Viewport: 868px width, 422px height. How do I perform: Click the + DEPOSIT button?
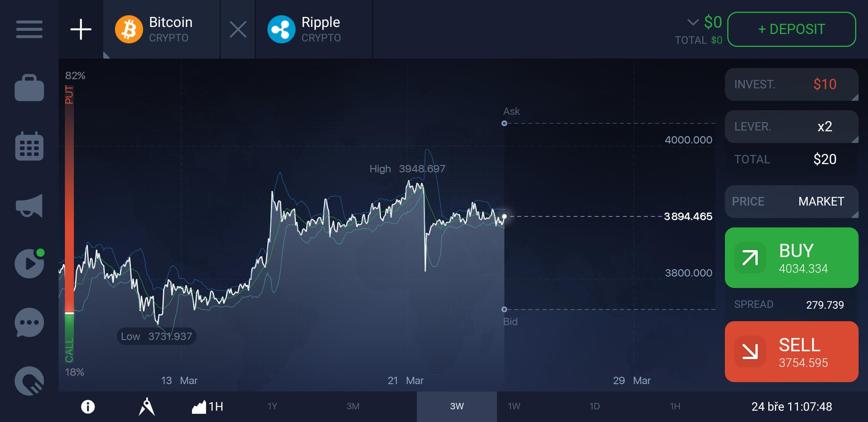pyautogui.click(x=791, y=29)
